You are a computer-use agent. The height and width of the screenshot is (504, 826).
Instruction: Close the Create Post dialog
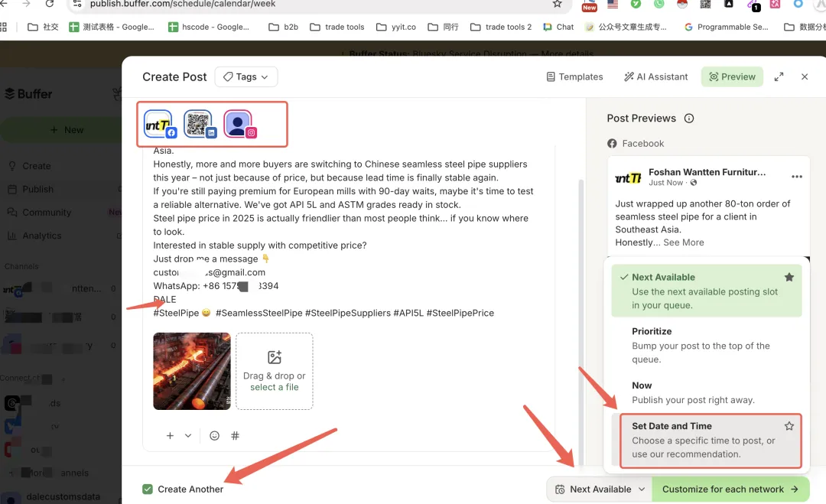[x=805, y=77]
